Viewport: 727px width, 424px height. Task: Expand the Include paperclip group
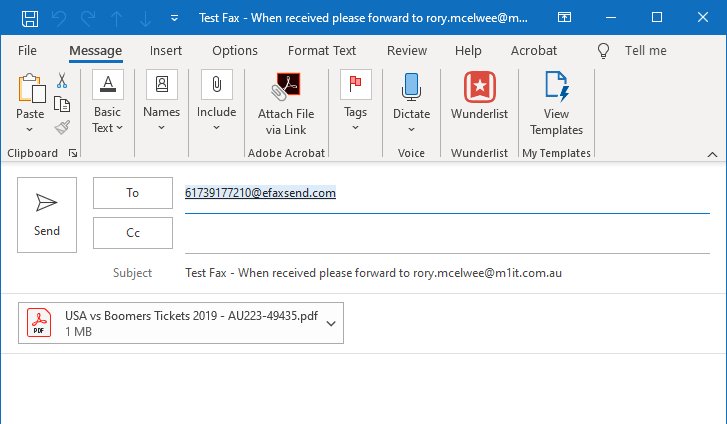coord(217,101)
